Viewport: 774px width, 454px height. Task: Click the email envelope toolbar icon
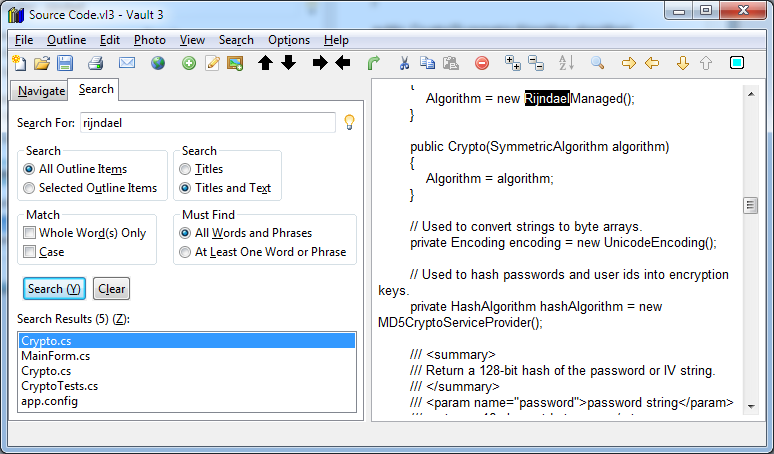(127, 63)
